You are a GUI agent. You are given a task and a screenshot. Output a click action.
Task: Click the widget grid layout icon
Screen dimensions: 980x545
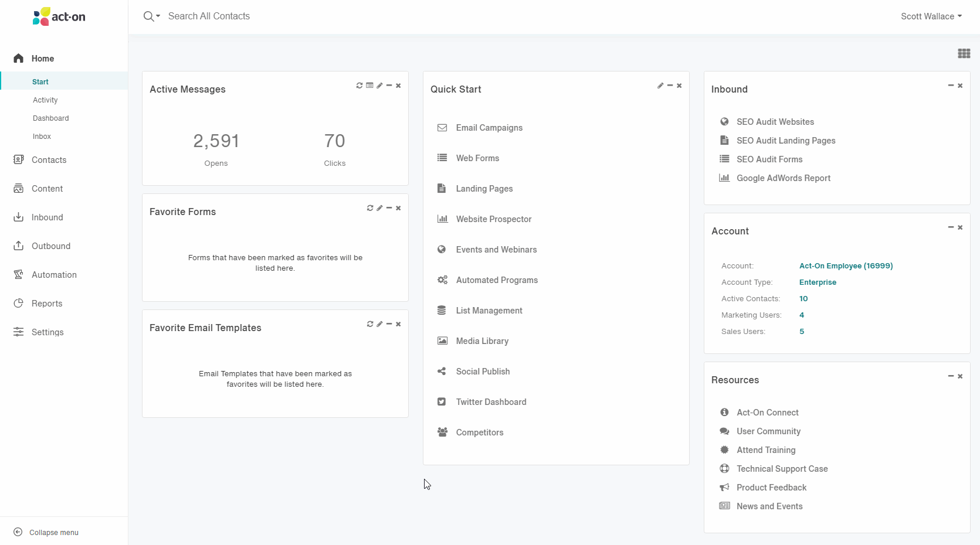964,53
